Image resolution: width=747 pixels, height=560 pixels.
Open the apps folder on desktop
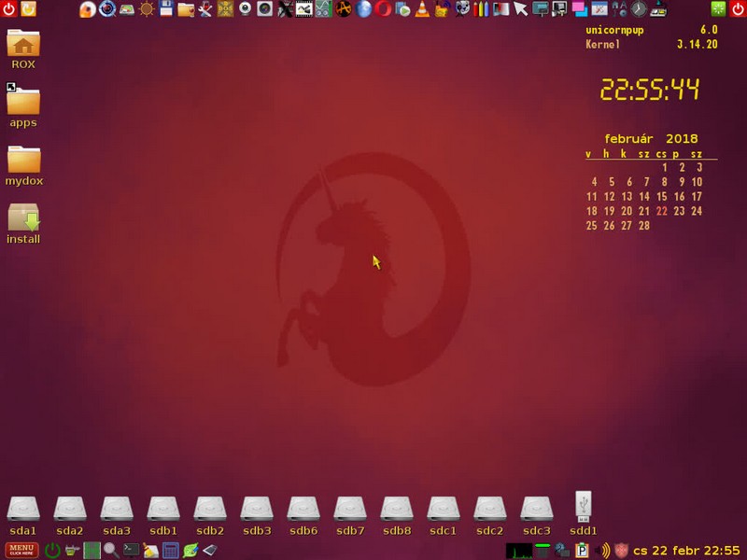23,106
